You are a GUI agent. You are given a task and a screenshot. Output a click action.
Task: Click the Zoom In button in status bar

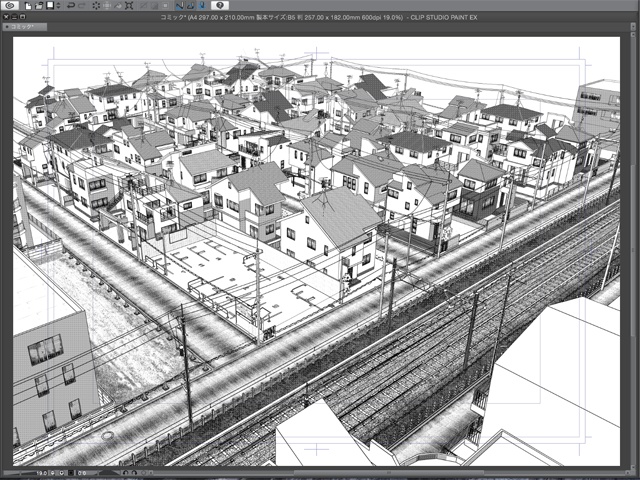click(x=62, y=473)
